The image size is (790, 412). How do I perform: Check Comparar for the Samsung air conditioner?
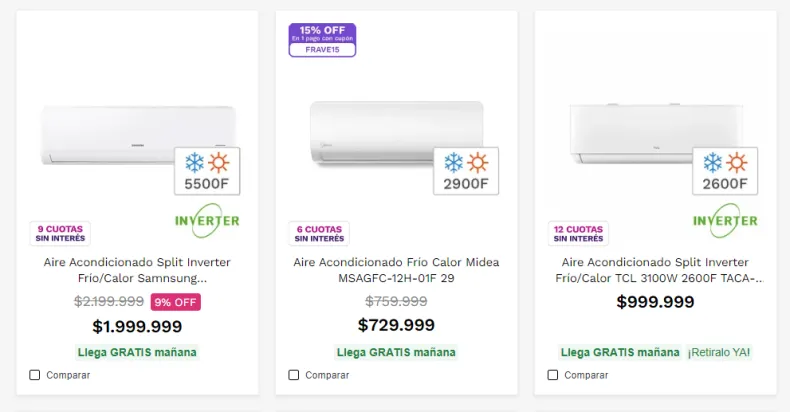[35, 375]
